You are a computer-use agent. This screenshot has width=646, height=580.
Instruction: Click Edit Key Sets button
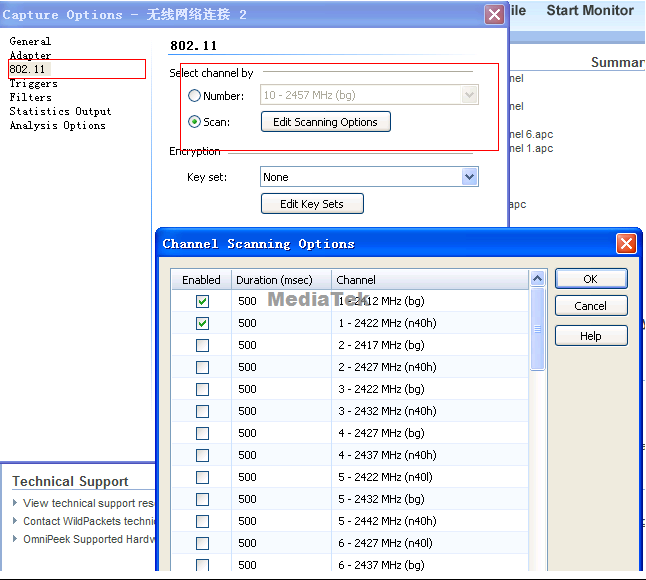pos(312,204)
